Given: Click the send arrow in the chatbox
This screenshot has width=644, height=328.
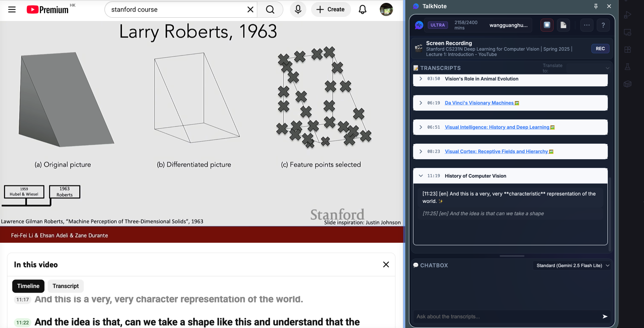Looking at the screenshot, I should coord(605,316).
